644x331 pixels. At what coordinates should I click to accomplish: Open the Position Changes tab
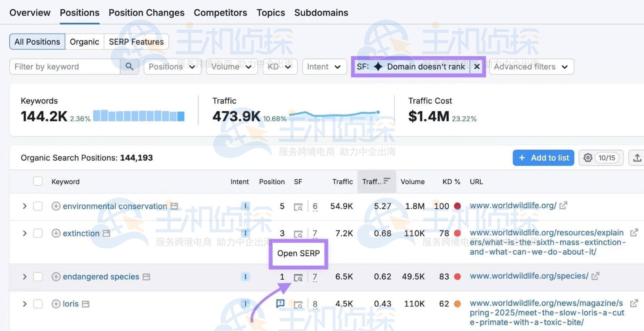point(146,13)
